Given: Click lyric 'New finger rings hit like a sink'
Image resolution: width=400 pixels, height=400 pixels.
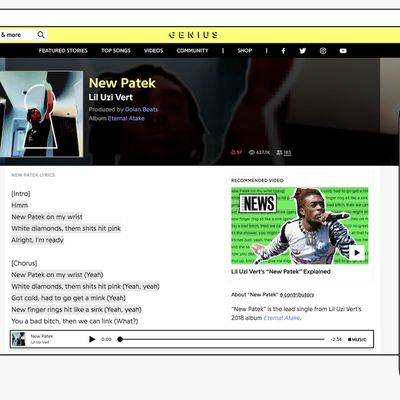Looking at the screenshot, I should [76, 310].
